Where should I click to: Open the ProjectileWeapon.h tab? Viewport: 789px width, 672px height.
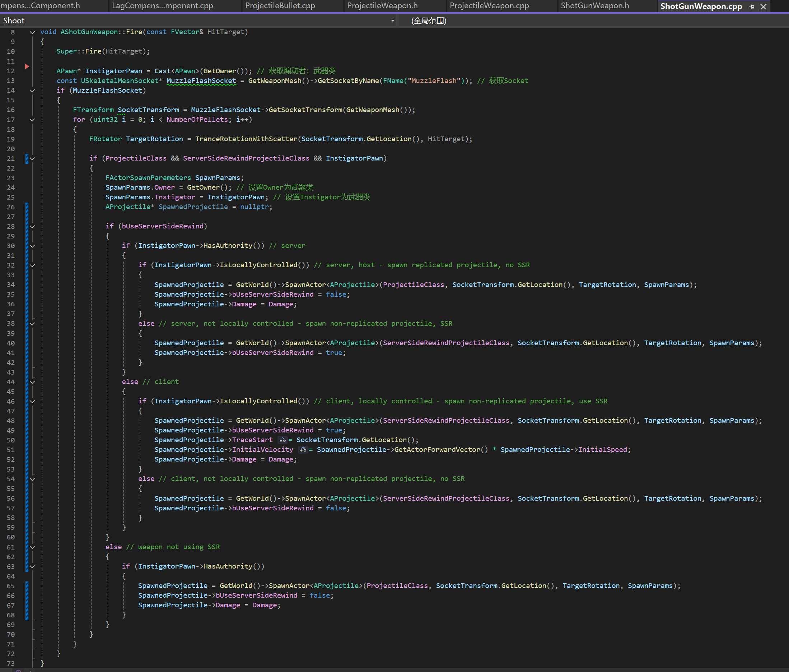click(382, 6)
